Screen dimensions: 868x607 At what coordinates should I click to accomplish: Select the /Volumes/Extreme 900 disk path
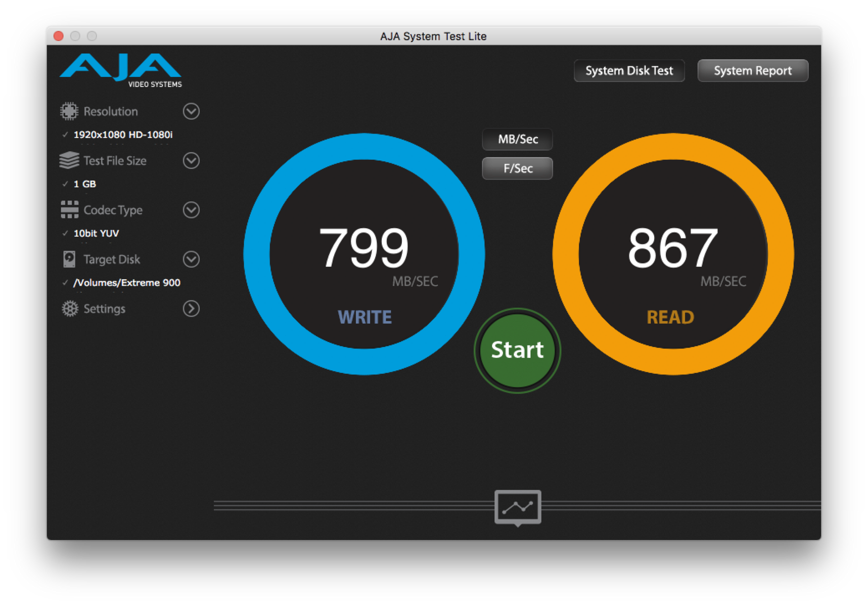127,283
